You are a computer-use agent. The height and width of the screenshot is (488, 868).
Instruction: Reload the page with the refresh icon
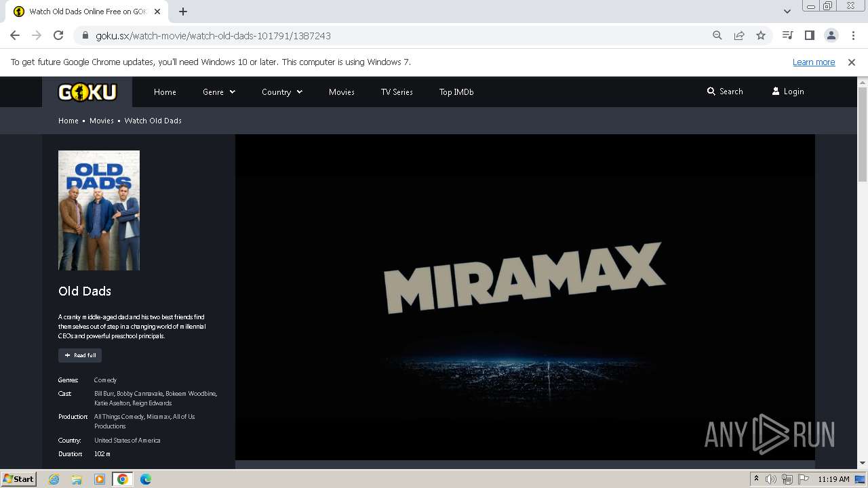click(x=58, y=35)
